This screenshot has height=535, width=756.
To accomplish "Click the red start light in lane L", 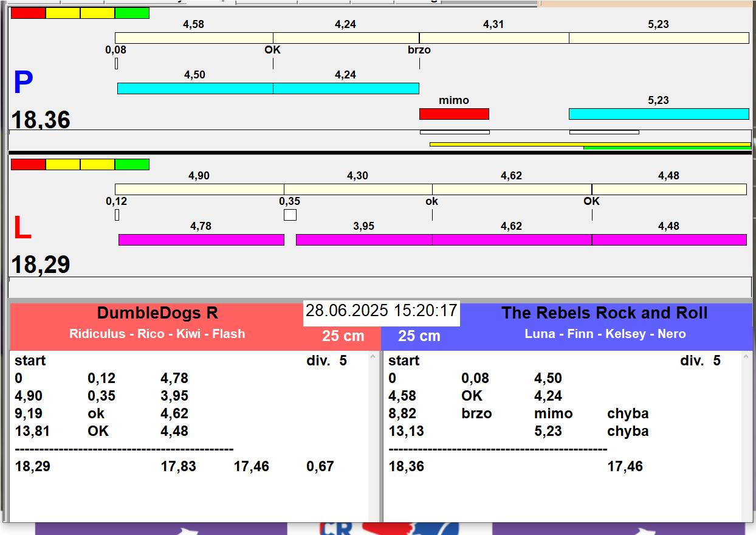I will (x=29, y=164).
